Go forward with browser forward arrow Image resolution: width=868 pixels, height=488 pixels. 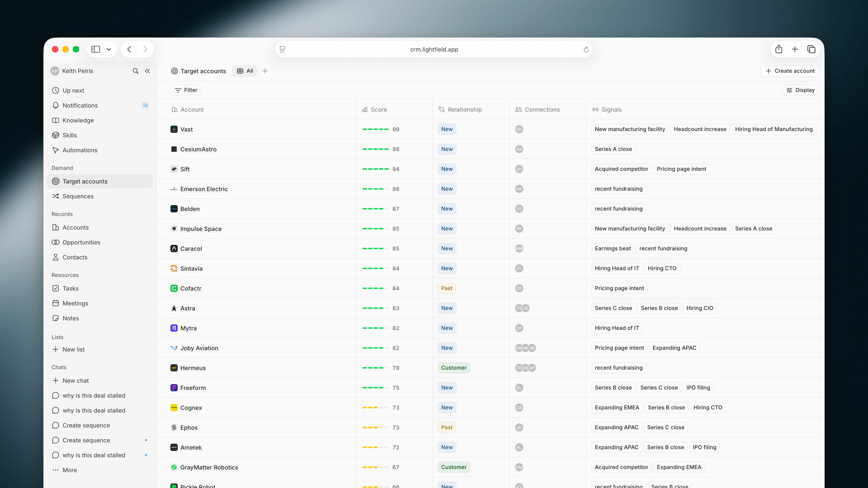[145, 49]
